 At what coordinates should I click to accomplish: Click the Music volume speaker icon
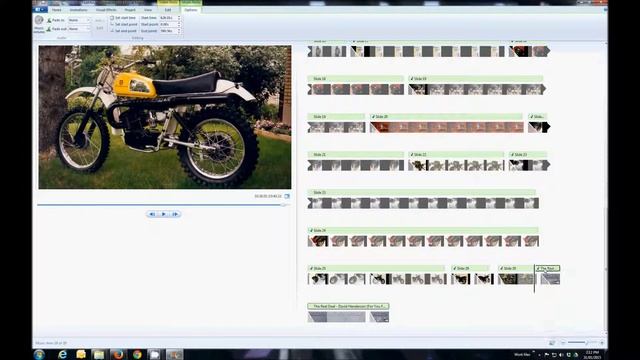(x=39, y=20)
